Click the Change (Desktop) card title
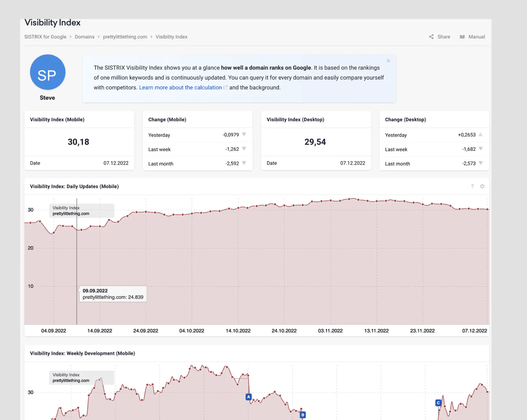The height and width of the screenshot is (420, 527). point(406,120)
